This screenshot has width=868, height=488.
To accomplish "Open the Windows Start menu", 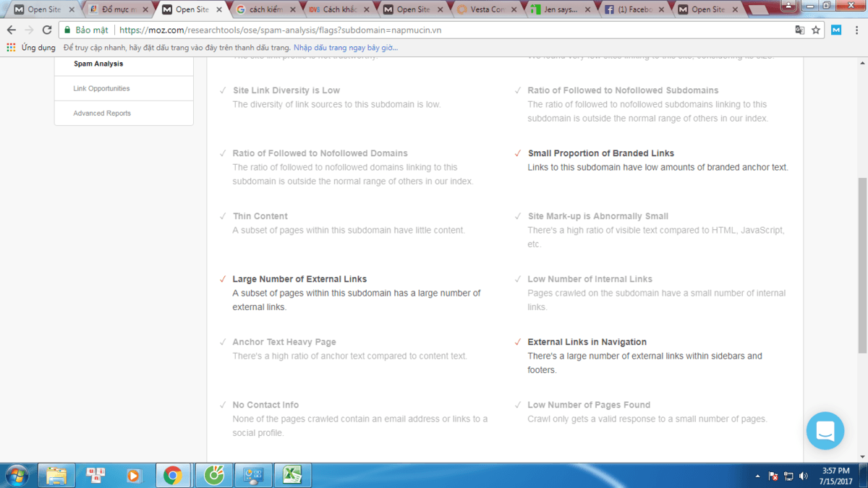I will [x=16, y=475].
